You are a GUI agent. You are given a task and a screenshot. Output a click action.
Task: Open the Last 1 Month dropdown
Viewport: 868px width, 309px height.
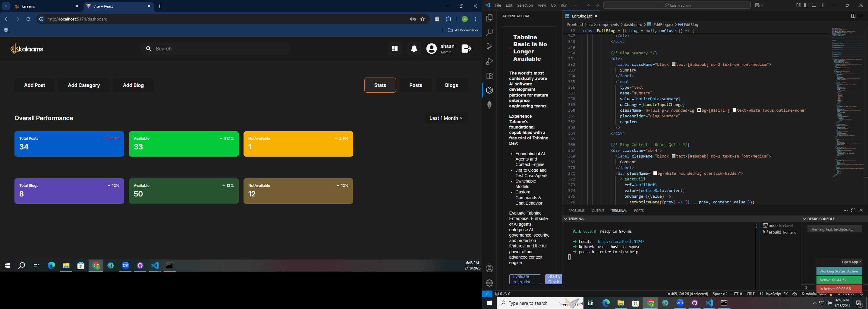[446, 118]
